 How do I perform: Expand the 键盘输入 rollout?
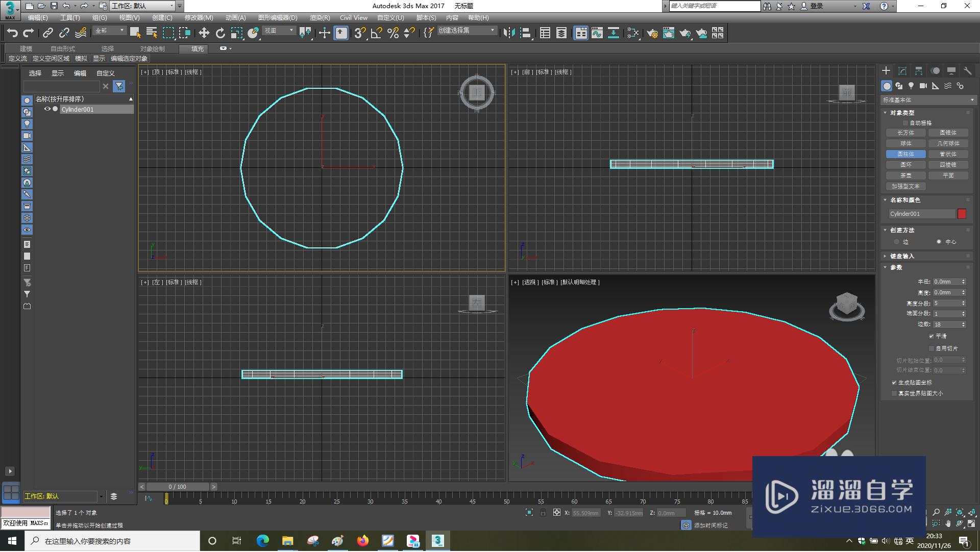902,256
